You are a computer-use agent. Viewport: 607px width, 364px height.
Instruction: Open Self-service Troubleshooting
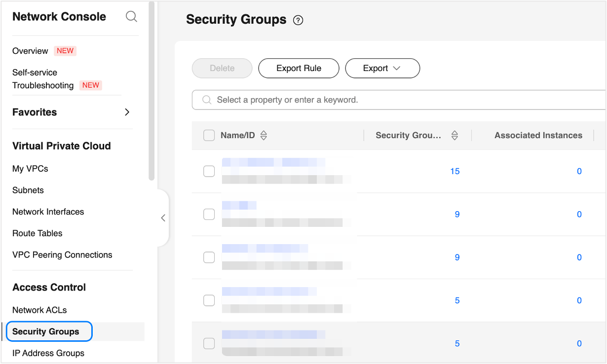[x=43, y=79]
